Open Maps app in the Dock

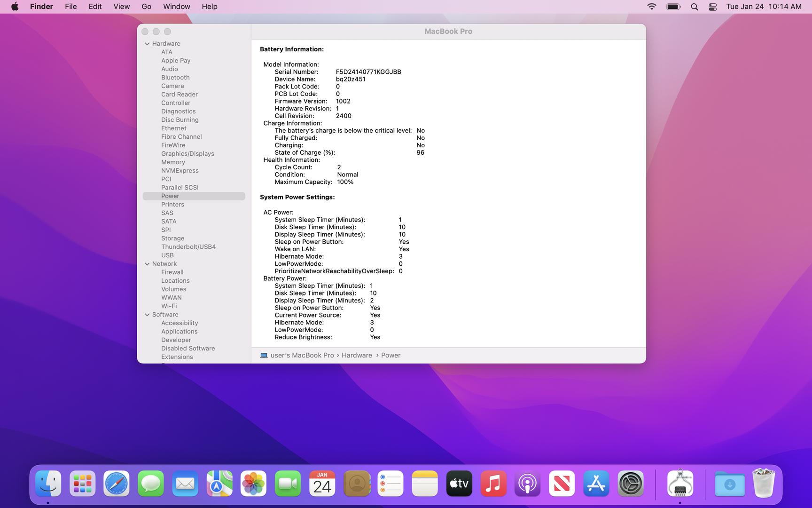click(219, 484)
